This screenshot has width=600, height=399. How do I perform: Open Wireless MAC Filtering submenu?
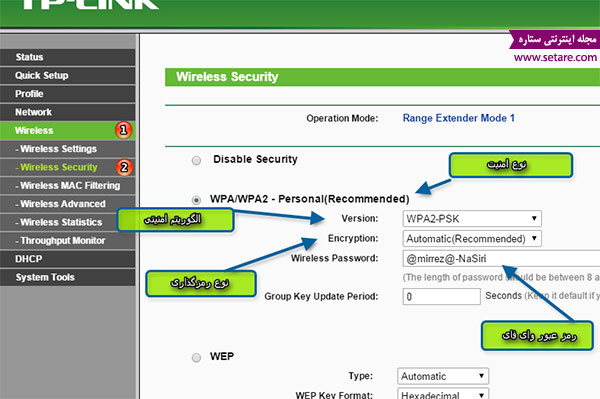[x=67, y=186]
